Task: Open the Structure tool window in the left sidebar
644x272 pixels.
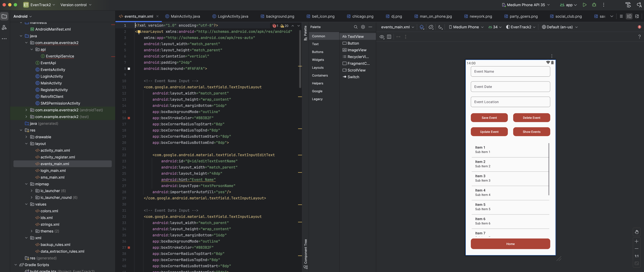Action: click(x=4, y=27)
